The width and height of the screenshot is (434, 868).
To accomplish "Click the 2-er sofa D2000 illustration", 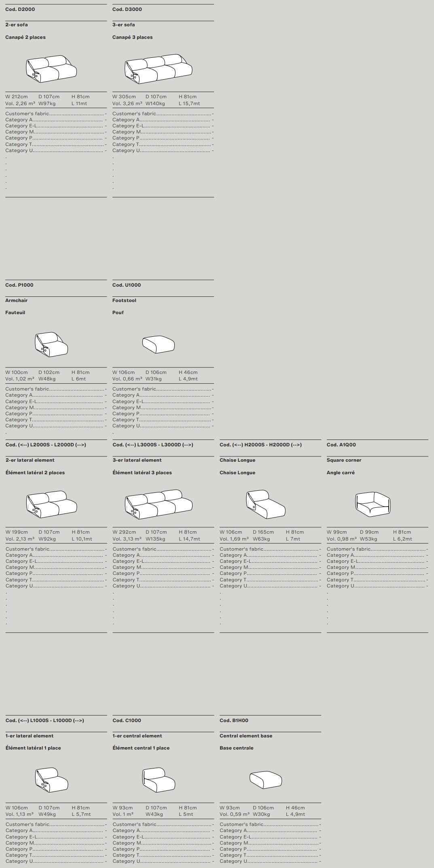I will [51, 69].
